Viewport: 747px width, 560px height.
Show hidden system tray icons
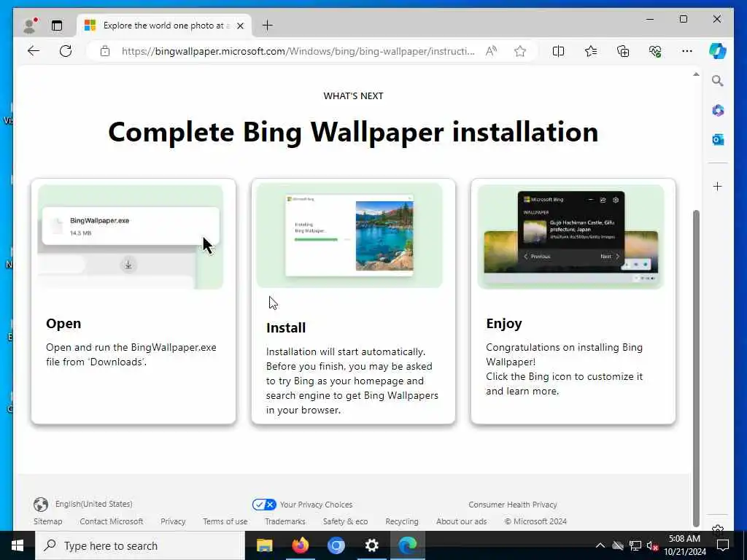tap(600, 545)
